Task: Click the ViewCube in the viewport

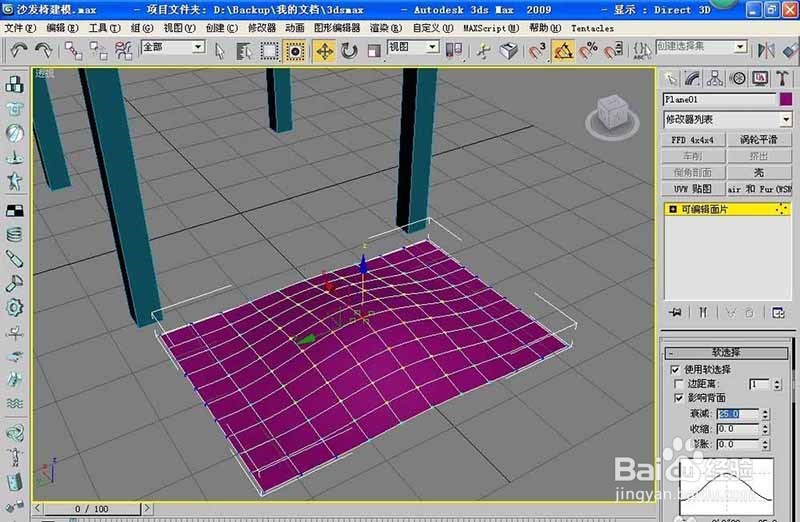Action: pos(612,116)
